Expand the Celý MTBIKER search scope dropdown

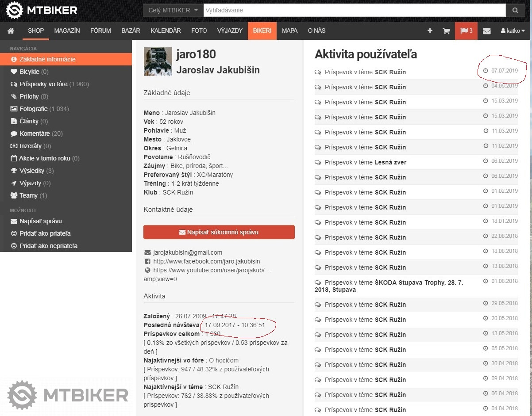click(x=173, y=10)
